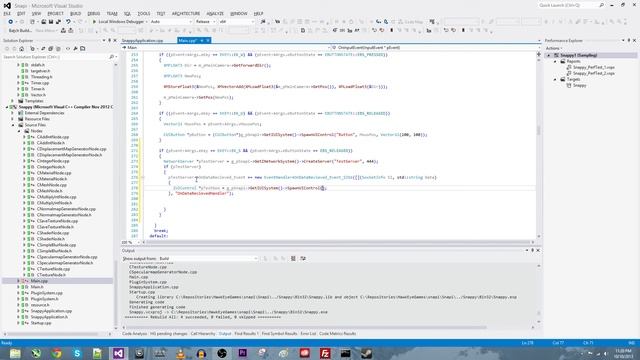Open the ANALYZE menu
The height and width of the screenshot is (360, 640).
pos(215,13)
